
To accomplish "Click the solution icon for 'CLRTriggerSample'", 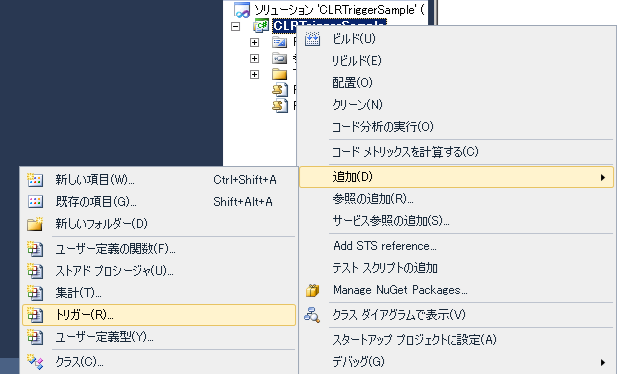I will [242, 10].
